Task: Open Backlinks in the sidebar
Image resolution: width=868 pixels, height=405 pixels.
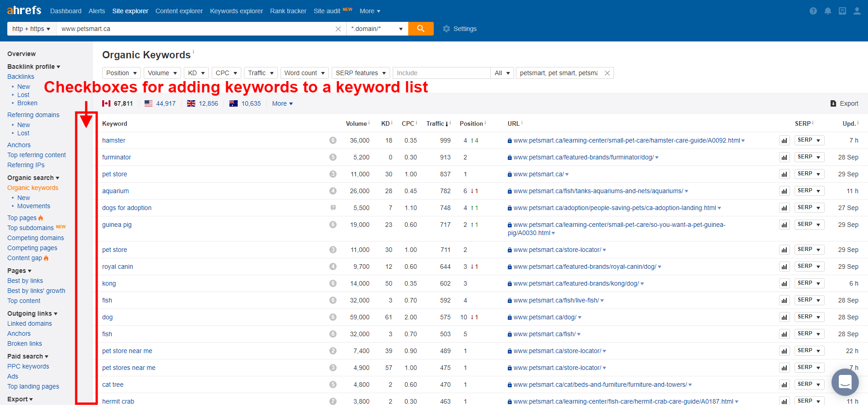Action: pyautogui.click(x=21, y=77)
